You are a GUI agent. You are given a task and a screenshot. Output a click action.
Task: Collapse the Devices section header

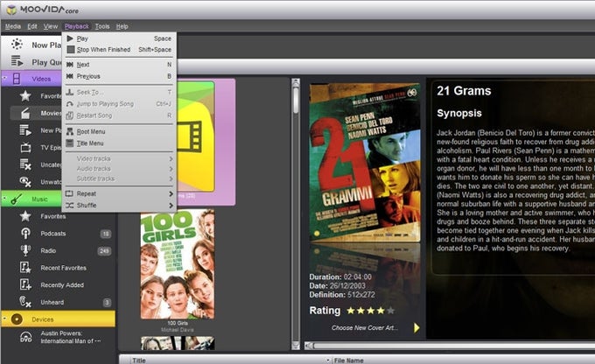[4, 318]
